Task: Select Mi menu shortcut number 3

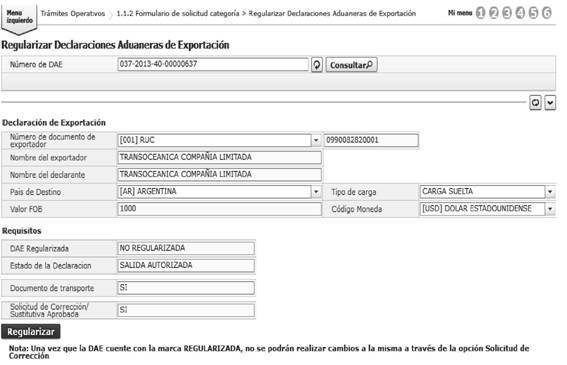Action: (x=507, y=13)
